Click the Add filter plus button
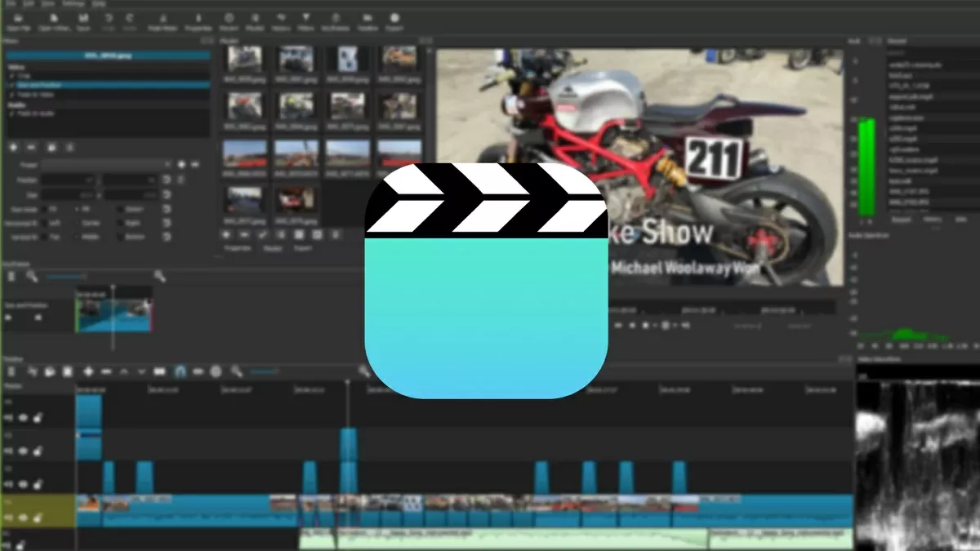The width and height of the screenshot is (980, 551). pos(14,148)
